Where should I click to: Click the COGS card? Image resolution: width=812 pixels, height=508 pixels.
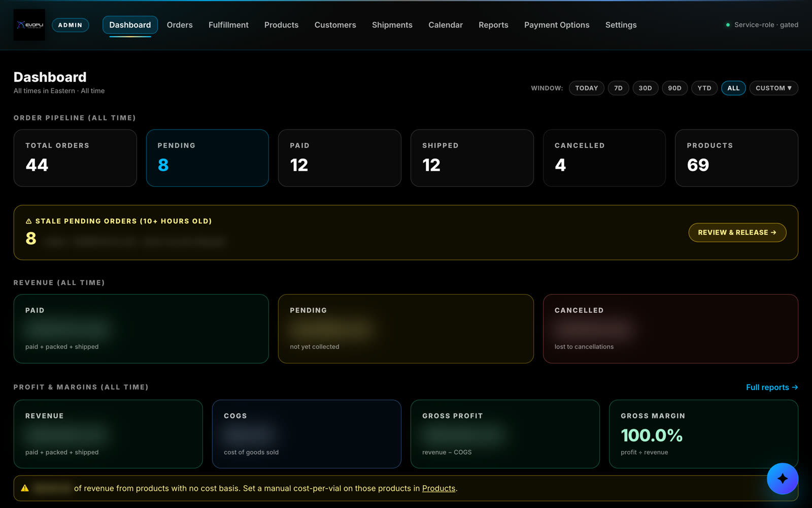tap(307, 434)
